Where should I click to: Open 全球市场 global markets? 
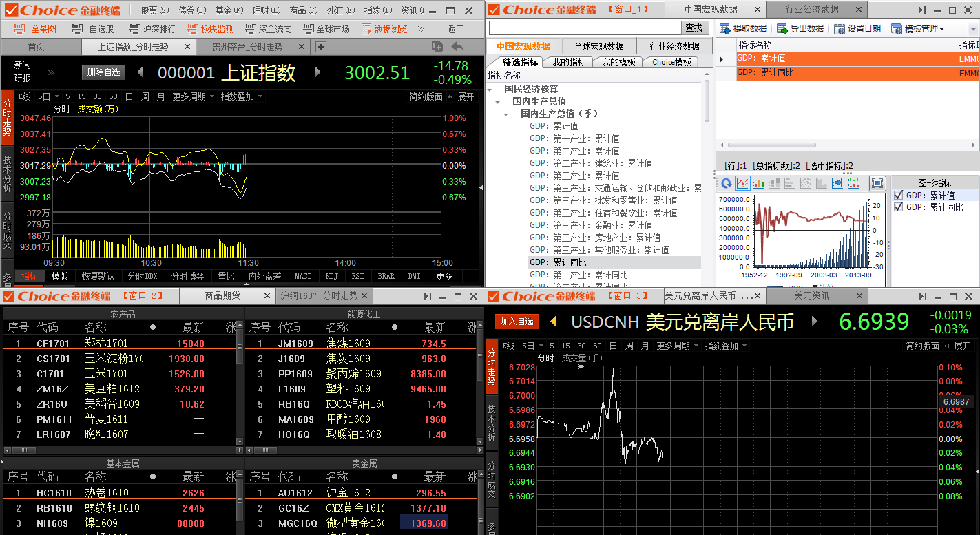point(325,29)
